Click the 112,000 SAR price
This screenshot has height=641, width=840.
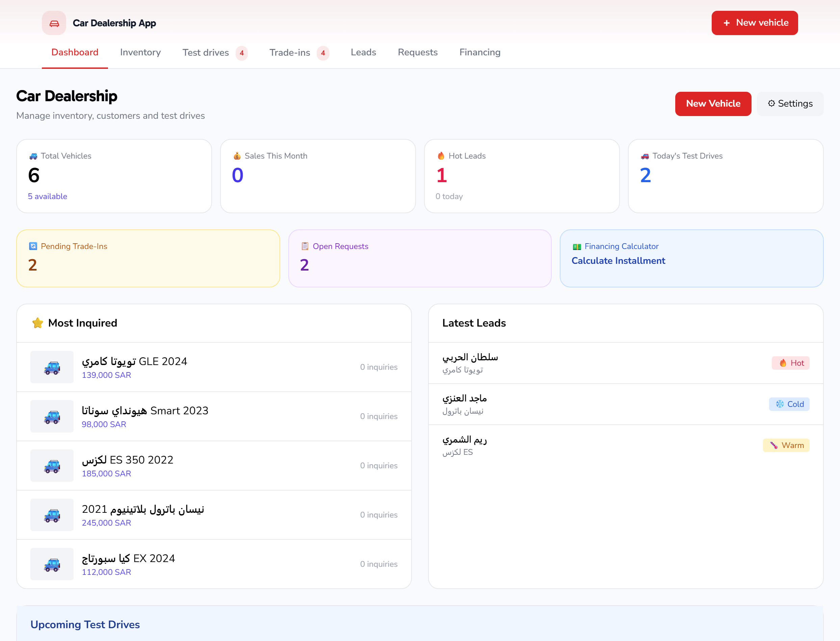coord(106,572)
